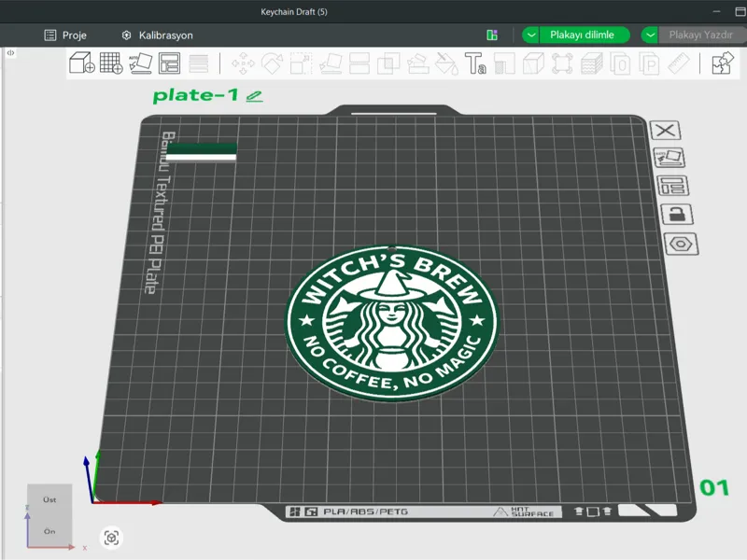Click the plate-side arrange objects icon
747x560 pixels.
(672, 186)
